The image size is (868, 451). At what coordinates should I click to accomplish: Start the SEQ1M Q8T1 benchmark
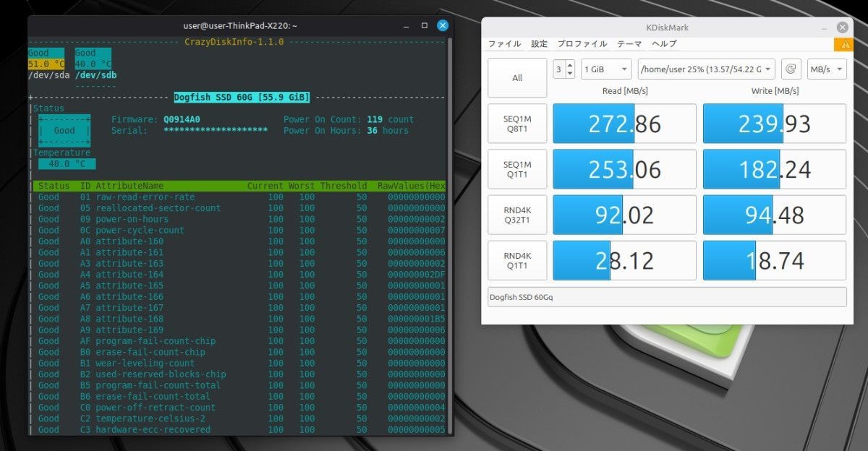(x=517, y=124)
